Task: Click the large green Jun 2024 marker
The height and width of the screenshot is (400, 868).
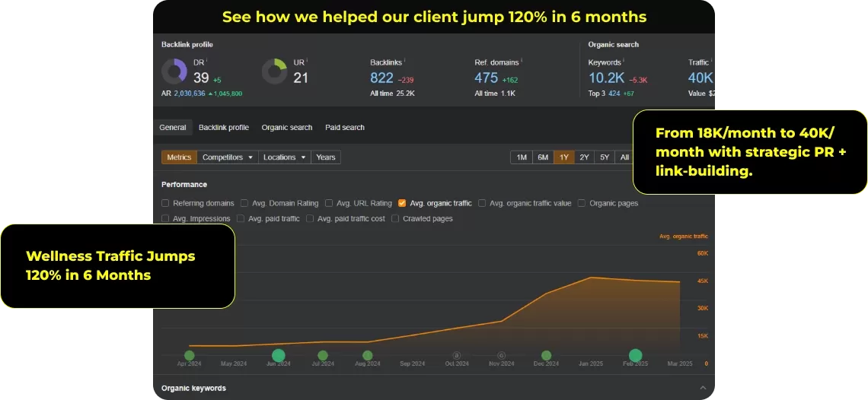Action: [x=279, y=355]
